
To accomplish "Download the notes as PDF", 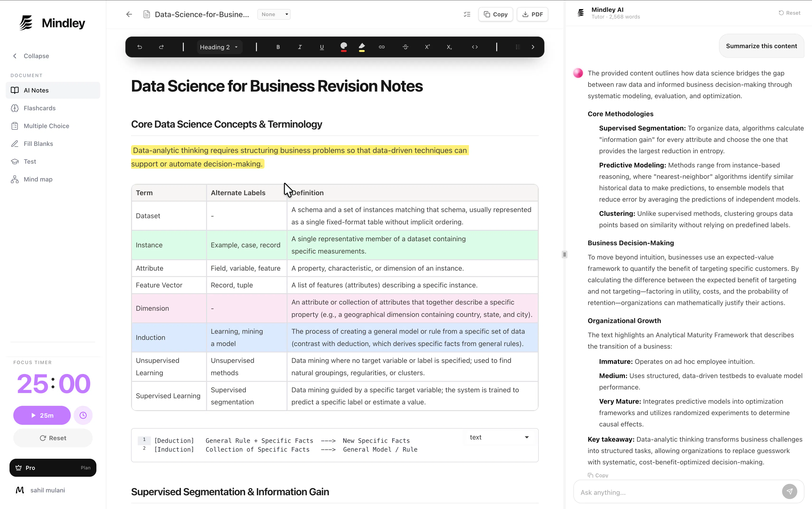I will coord(532,14).
